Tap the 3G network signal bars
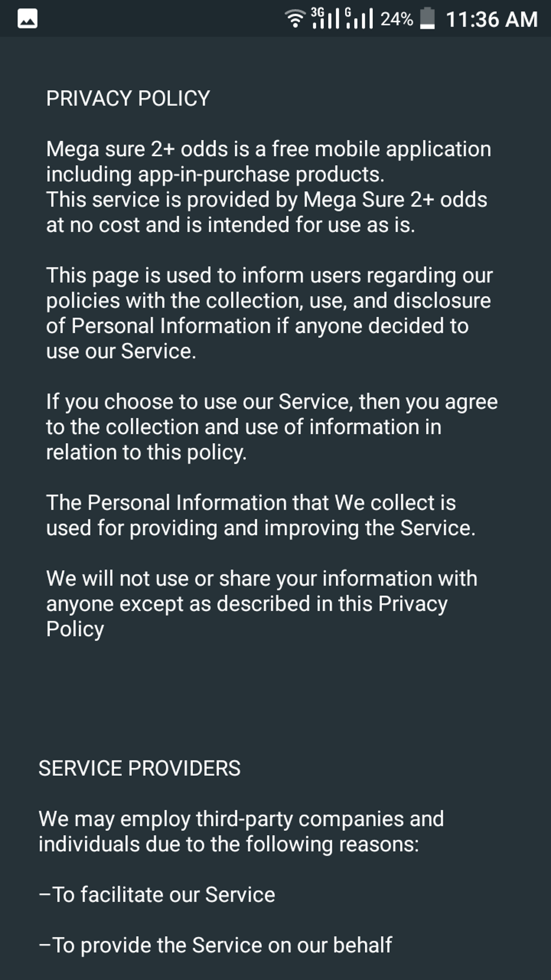Image resolution: width=551 pixels, height=980 pixels. coord(325,19)
